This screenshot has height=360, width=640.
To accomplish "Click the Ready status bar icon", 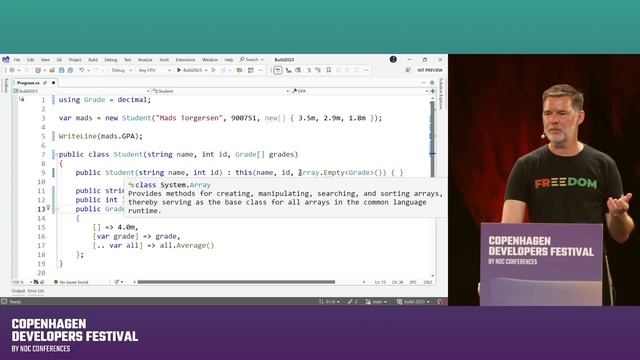I will 4,302.
